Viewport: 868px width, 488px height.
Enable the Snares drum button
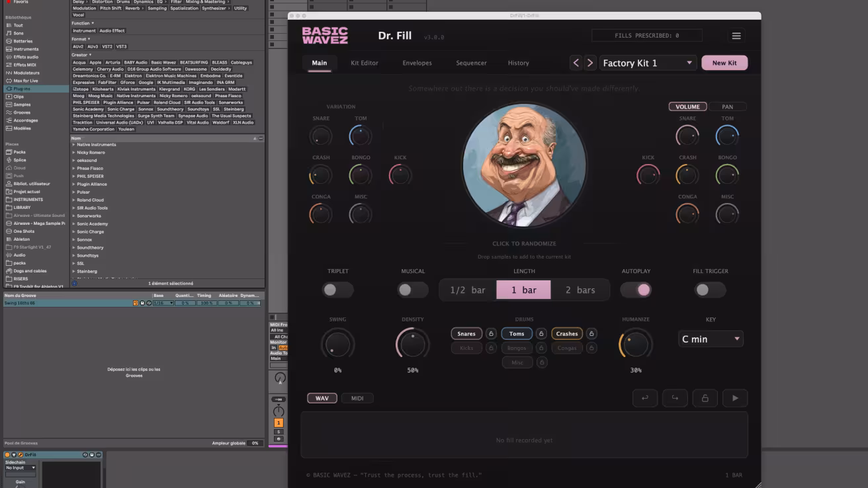466,334
